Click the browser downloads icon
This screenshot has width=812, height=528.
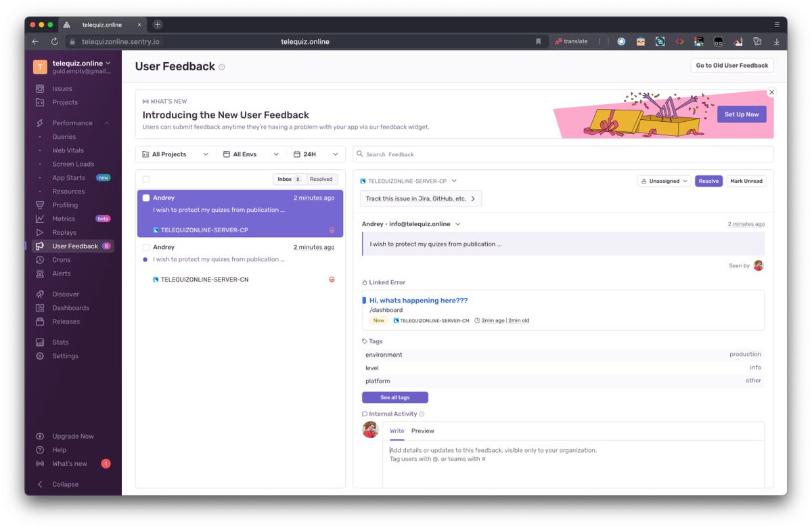[x=776, y=41]
